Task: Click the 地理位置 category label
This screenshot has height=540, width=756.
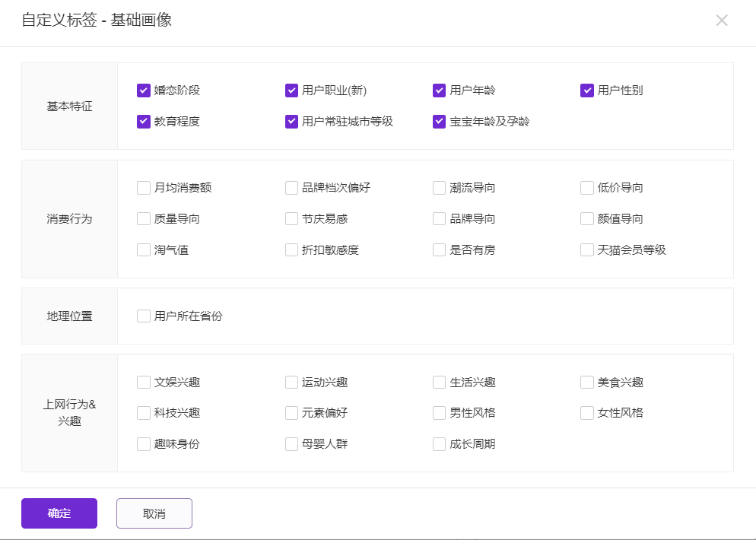Action: pos(69,316)
